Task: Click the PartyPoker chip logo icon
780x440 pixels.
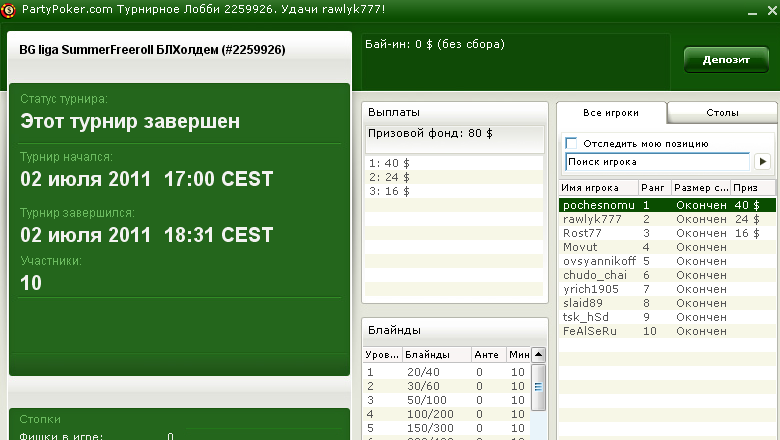Action: pos(8,10)
